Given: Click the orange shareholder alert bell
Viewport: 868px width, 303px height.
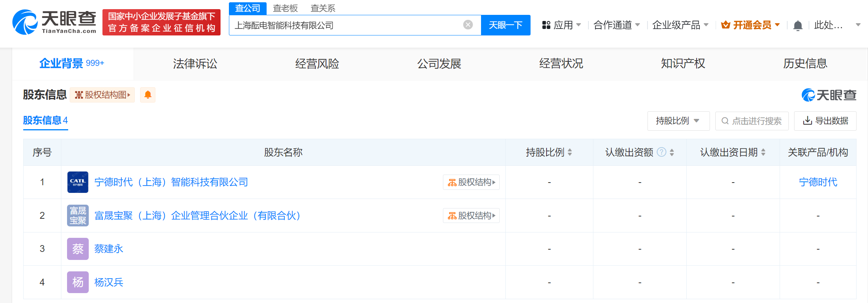Looking at the screenshot, I should 148,95.
